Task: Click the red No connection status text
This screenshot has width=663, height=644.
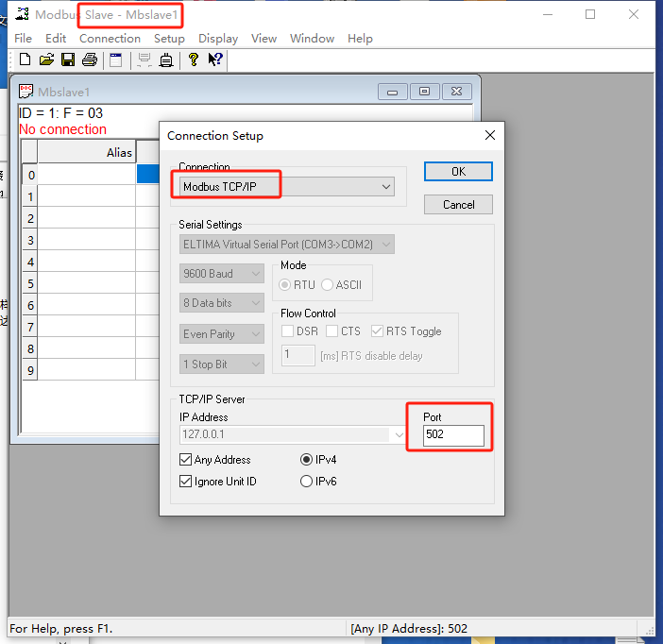Action: [62, 129]
